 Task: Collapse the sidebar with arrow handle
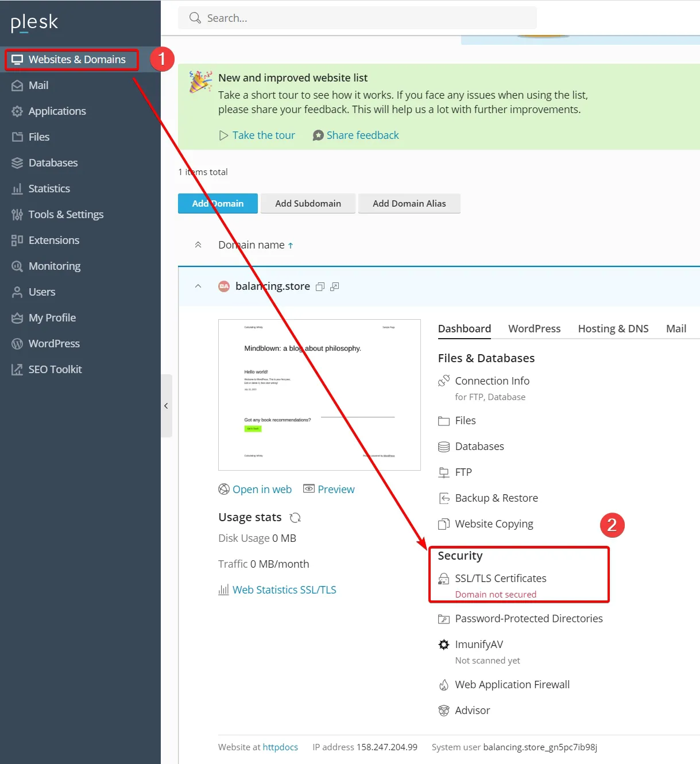166,406
